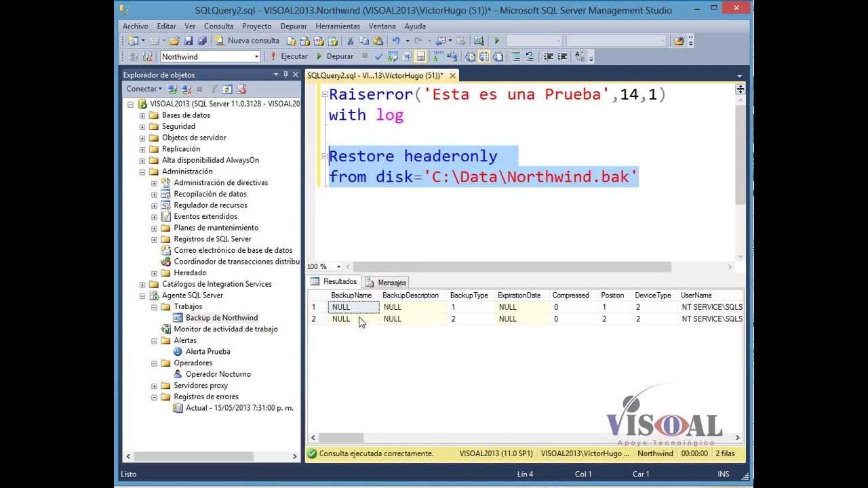This screenshot has height=488, width=868.
Task: Cut selection with the scissors icon
Action: pyautogui.click(x=350, y=41)
